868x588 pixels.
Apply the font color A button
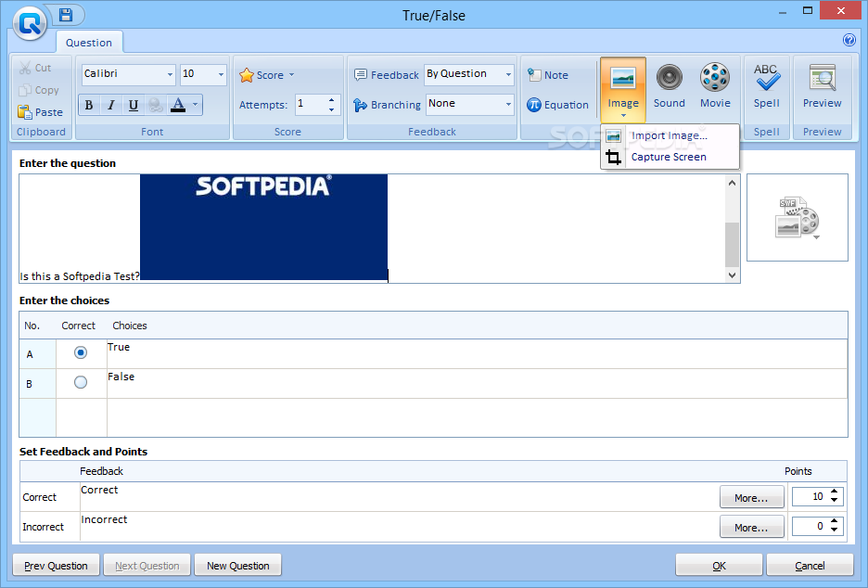click(178, 105)
